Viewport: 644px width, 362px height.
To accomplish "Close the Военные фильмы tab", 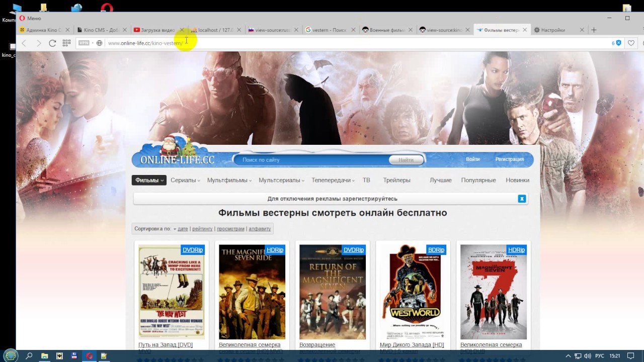I will pos(411,30).
